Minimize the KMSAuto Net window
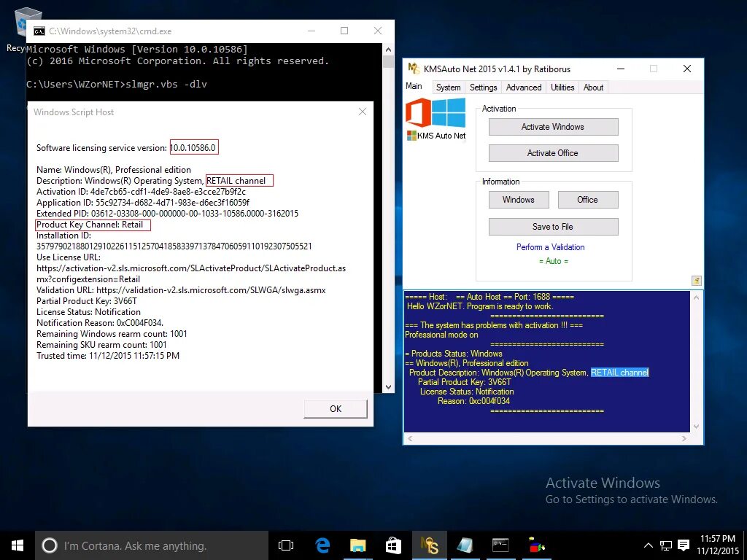The height and width of the screenshot is (560, 747). (x=621, y=69)
